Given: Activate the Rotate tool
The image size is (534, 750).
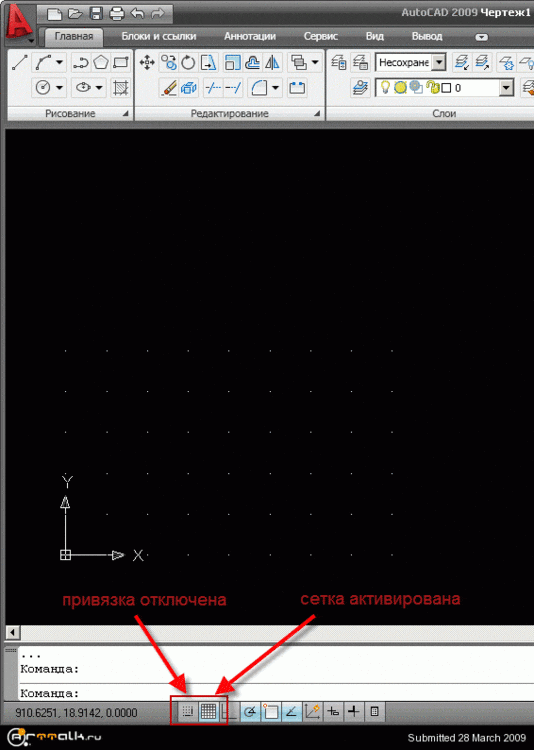Looking at the screenshot, I should click(x=188, y=62).
